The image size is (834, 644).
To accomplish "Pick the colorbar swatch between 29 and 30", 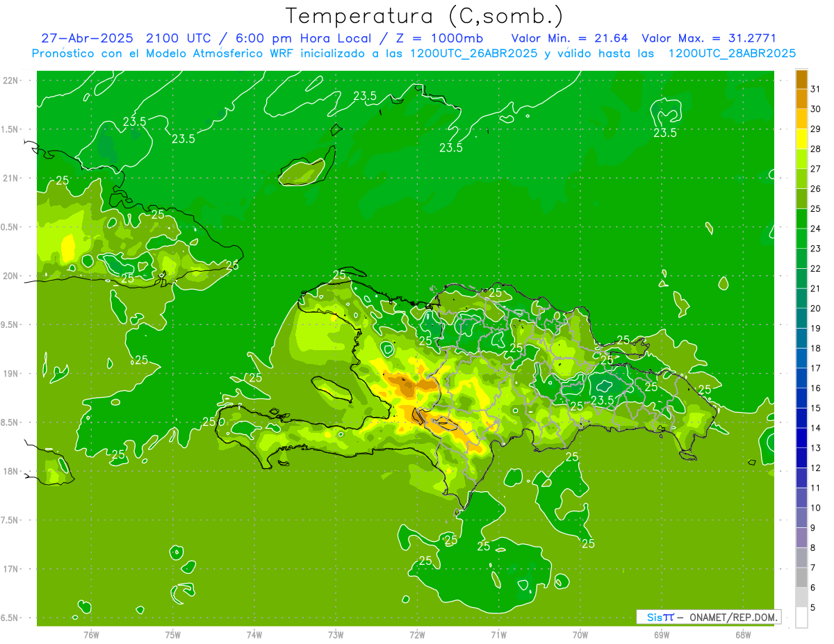I will click(801, 119).
